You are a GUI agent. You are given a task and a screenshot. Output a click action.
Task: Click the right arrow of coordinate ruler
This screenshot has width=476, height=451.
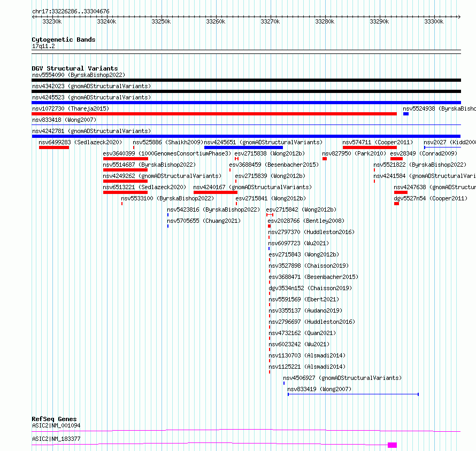click(x=459, y=17)
